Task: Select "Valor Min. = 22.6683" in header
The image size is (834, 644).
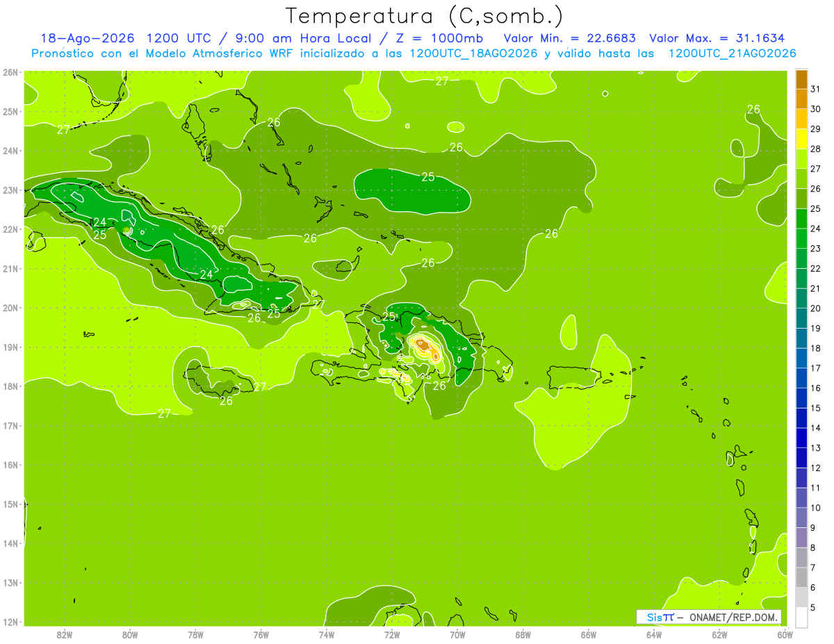Action: (x=570, y=38)
